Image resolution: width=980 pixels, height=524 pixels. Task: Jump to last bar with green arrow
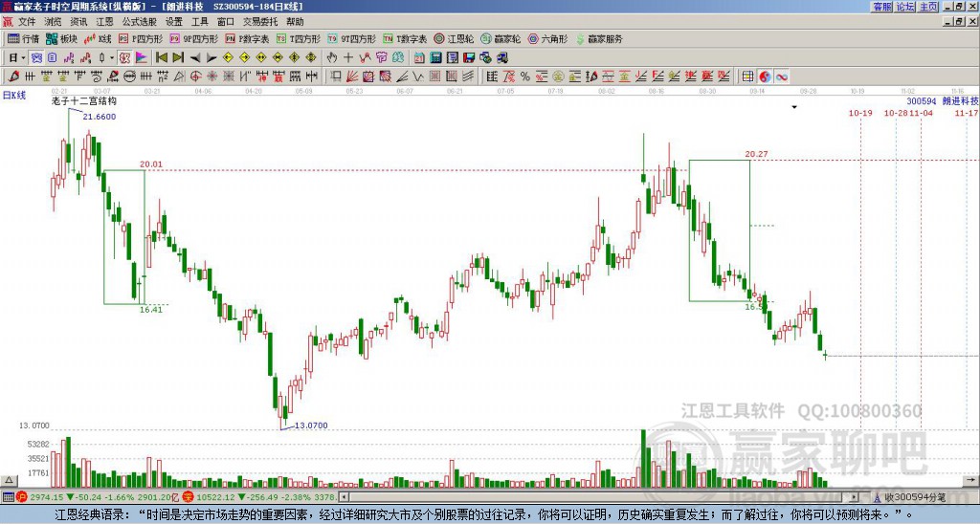pyautogui.click(x=178, y=57)
